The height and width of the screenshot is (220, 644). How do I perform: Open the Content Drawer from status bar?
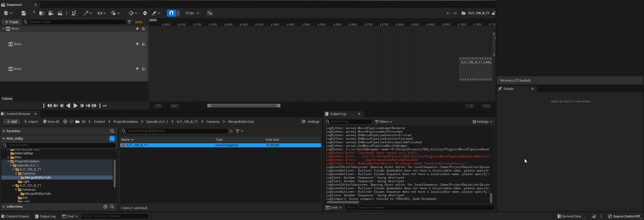click(15, 216)
